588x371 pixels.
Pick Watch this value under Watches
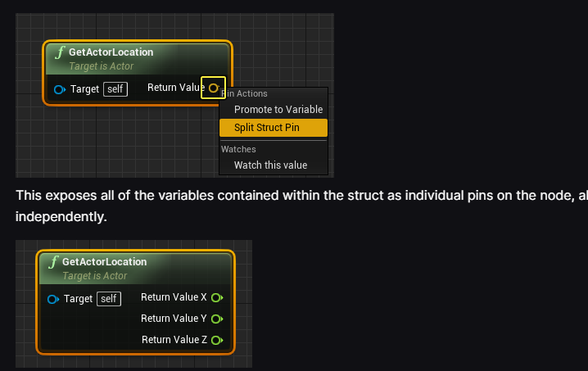click(x=270, y=165)
